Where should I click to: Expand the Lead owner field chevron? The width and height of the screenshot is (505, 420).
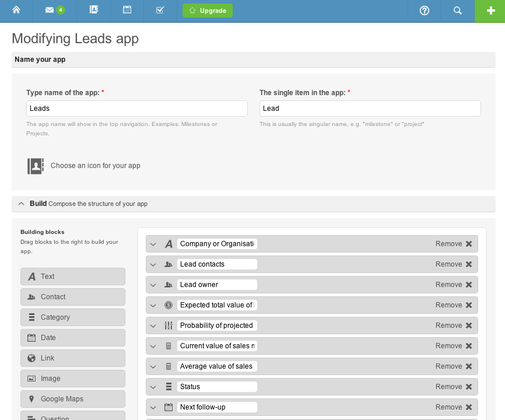153,285
